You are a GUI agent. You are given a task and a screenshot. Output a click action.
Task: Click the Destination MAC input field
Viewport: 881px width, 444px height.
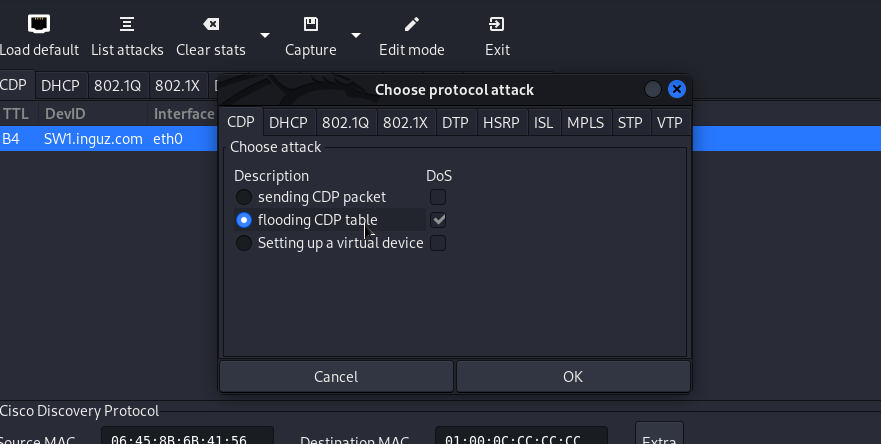click(x=521, y=439)
